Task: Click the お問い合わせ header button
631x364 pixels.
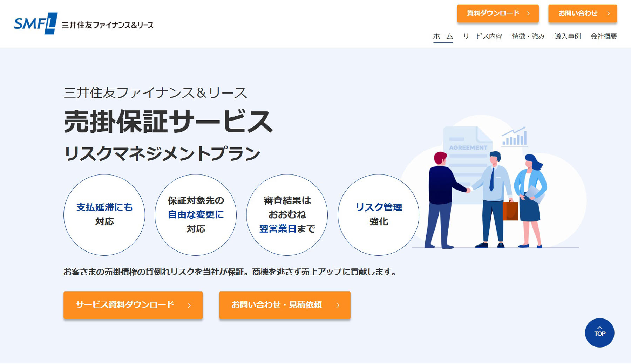Action: tap(583, 13)
